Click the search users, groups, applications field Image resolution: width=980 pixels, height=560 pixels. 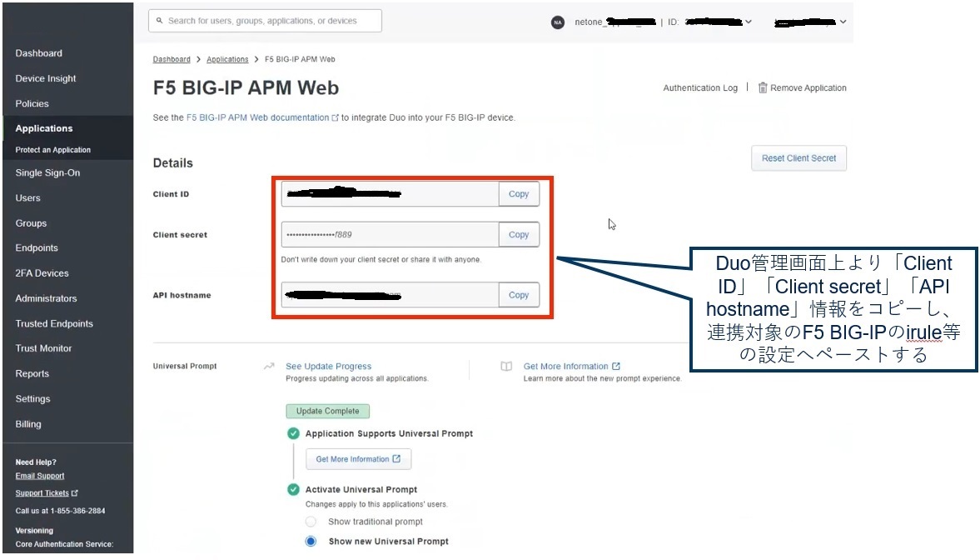265,21
